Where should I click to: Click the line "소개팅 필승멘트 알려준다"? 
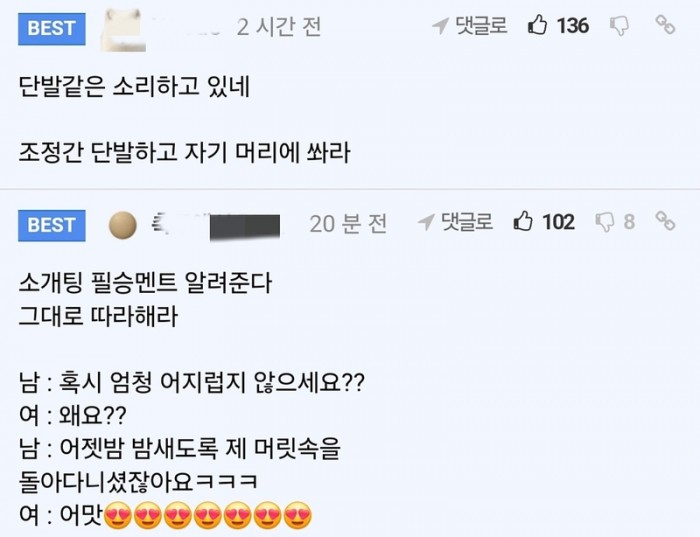[x=145, y=284]
